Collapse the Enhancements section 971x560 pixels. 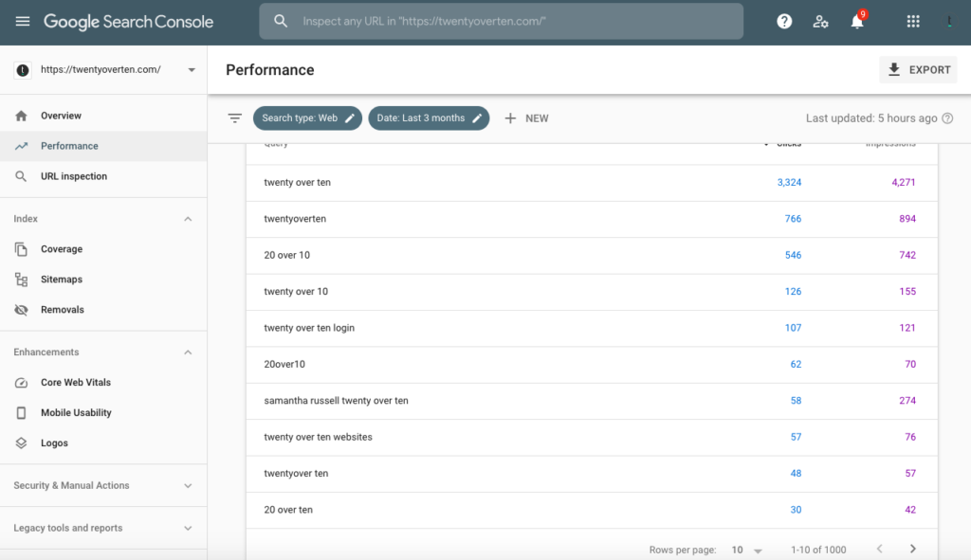[x=188, y=352]
